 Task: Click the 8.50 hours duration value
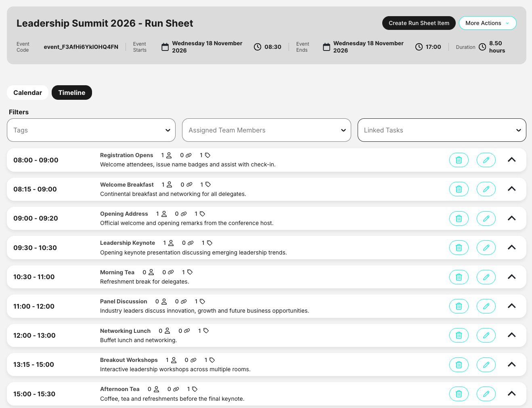tap(497, 47)
